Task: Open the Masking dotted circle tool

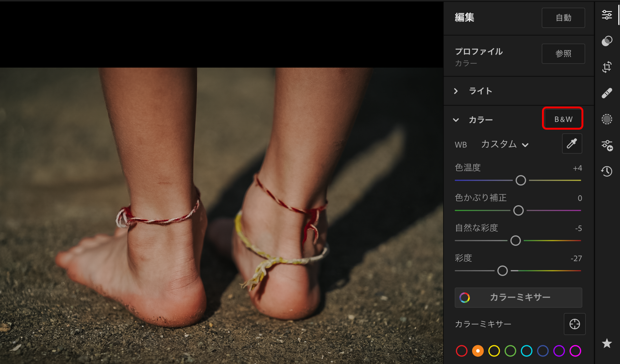Action: coord(607,119)
